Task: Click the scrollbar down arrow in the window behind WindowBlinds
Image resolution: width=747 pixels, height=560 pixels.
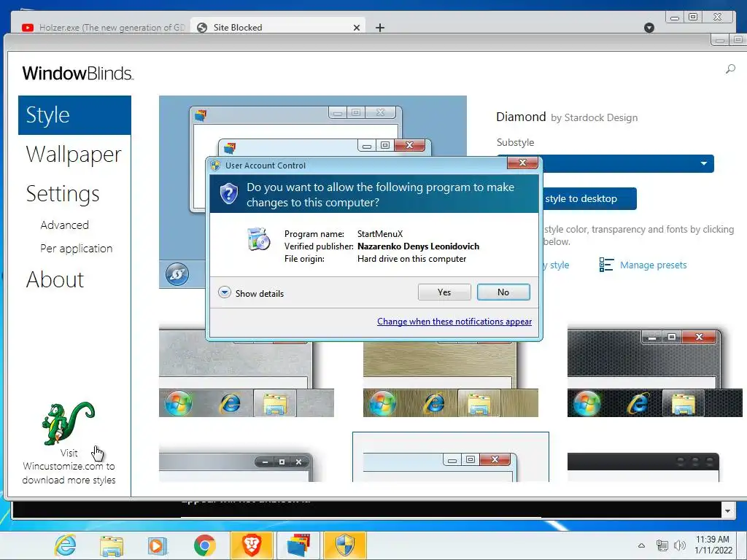Action: (x=727, y=511)
